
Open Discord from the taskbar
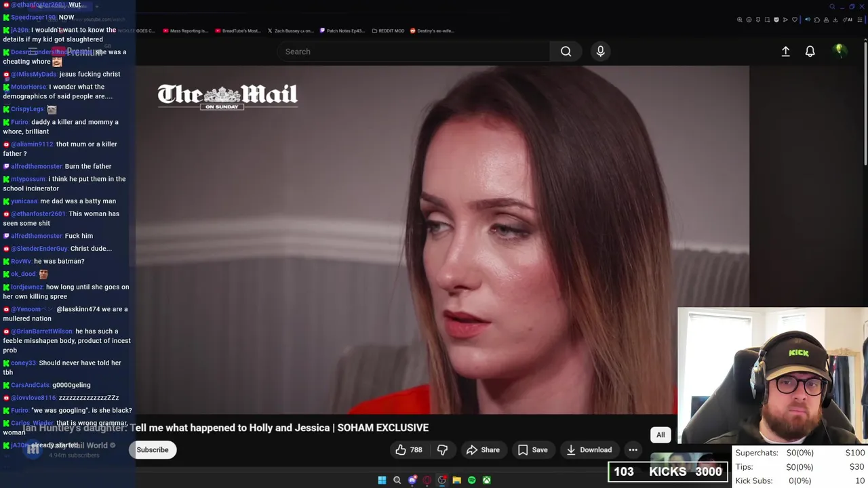pos(412,480)
